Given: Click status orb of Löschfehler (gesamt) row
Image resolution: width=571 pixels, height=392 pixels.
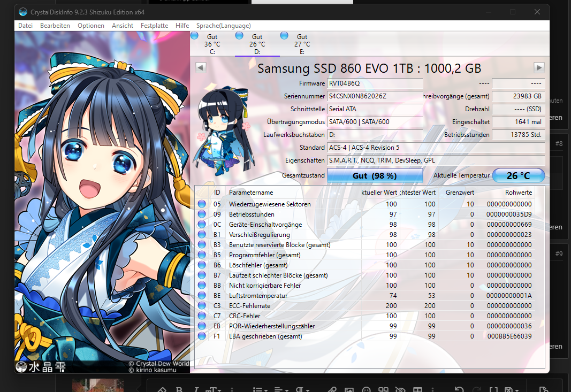Looking at the screenshot, I should [x=202, y=265].
